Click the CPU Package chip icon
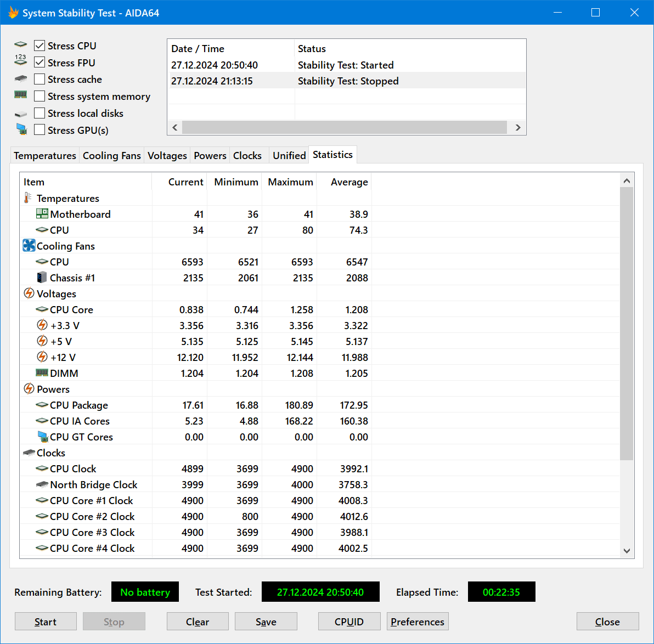The height and width of the screenshot is (644, 654). [x=42, y=405]
